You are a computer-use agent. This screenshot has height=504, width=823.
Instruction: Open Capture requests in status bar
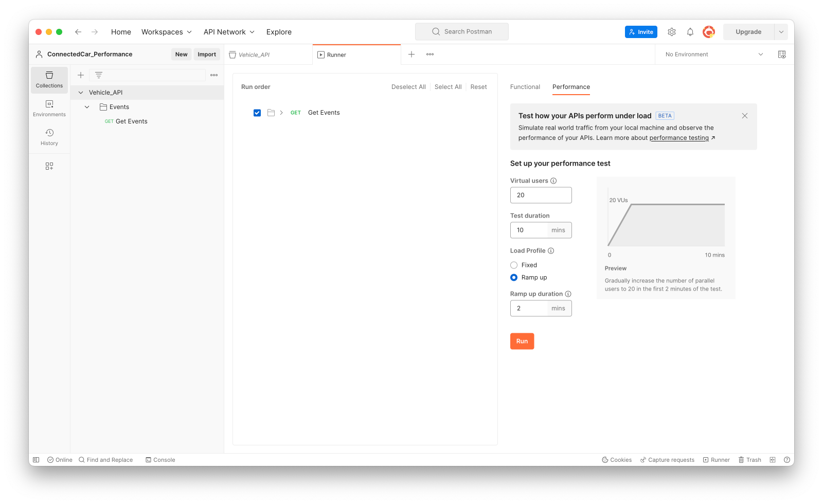pyautogui.click(x=667, y=460)
